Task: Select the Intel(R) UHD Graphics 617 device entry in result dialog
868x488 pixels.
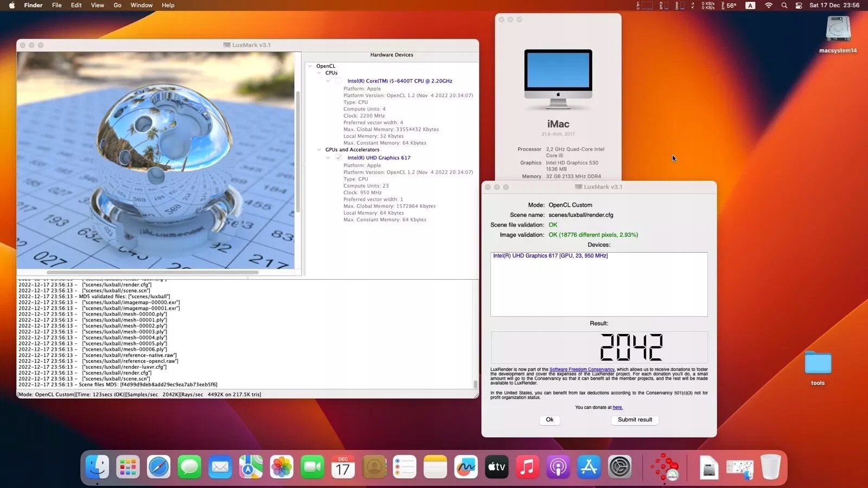Action: [550, 256]
